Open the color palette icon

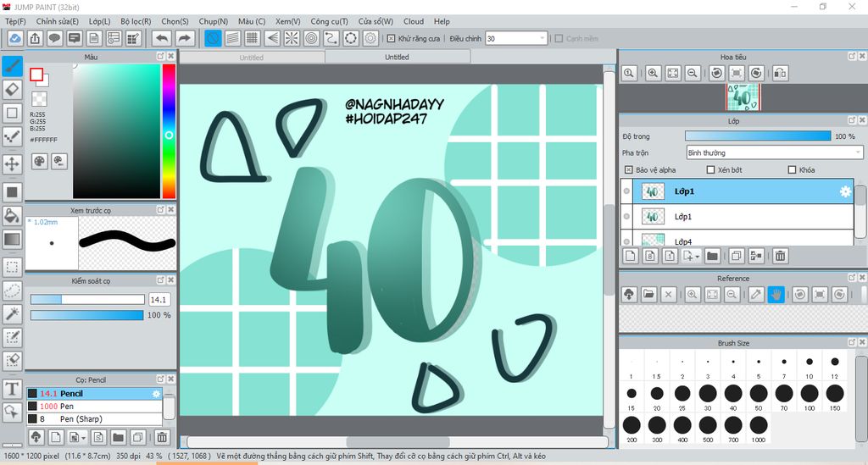[x=39, y=162]
